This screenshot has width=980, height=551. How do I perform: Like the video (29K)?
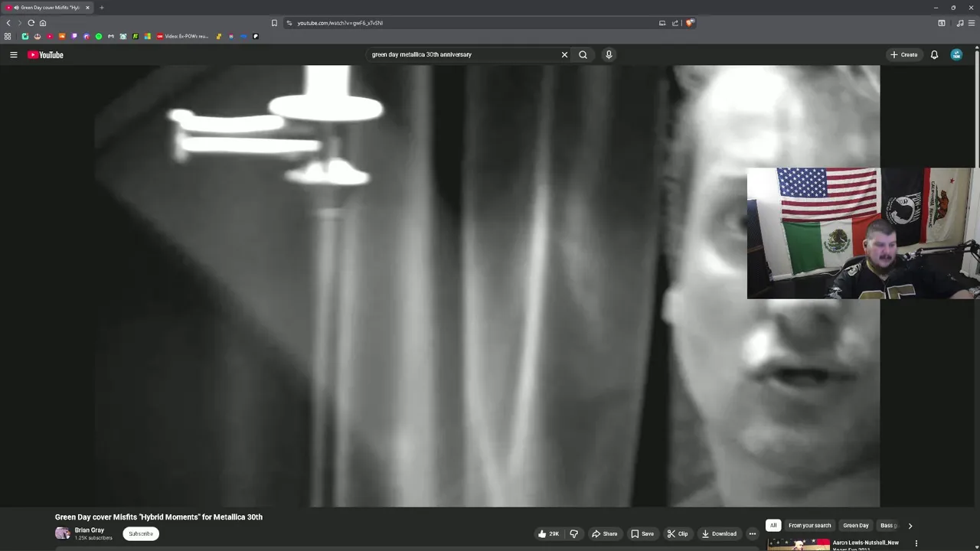tap(548, 533)
